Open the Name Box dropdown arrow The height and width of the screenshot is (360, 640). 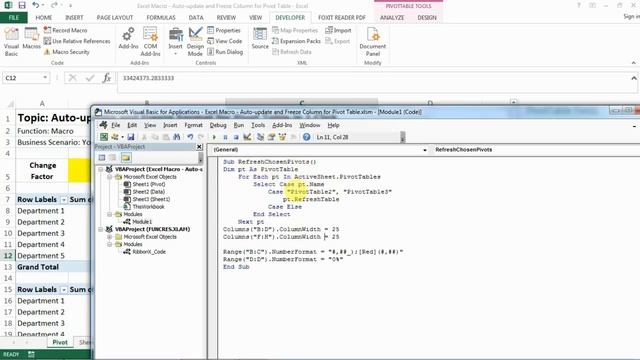point(45,78)
